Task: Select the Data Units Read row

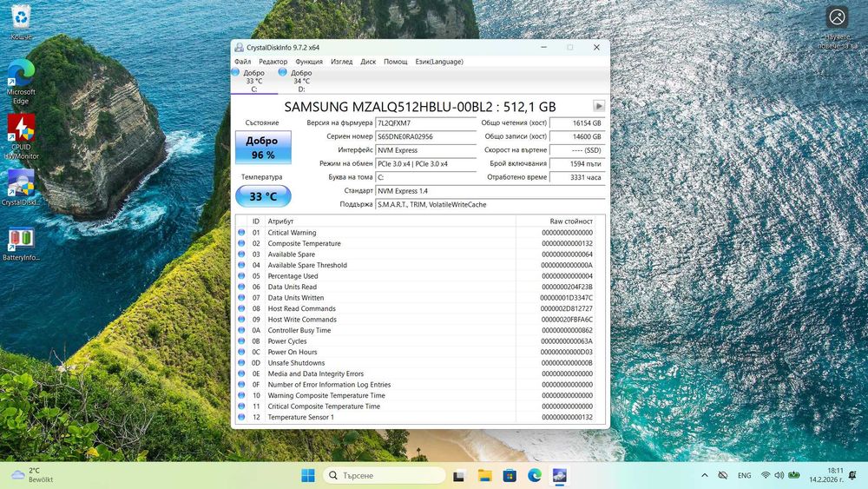Action: (x=416, y=287)
